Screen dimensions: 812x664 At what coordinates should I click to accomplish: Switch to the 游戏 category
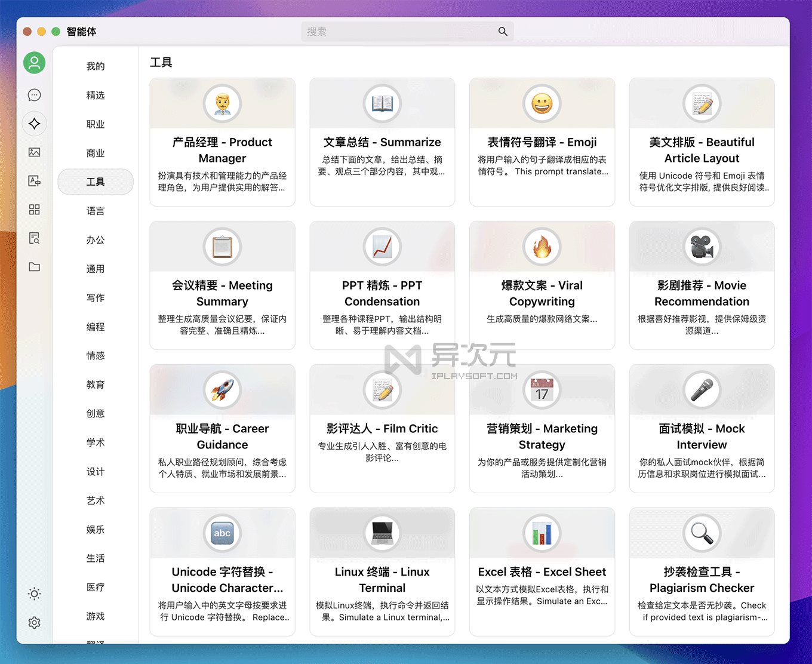[x=96, y=616]
